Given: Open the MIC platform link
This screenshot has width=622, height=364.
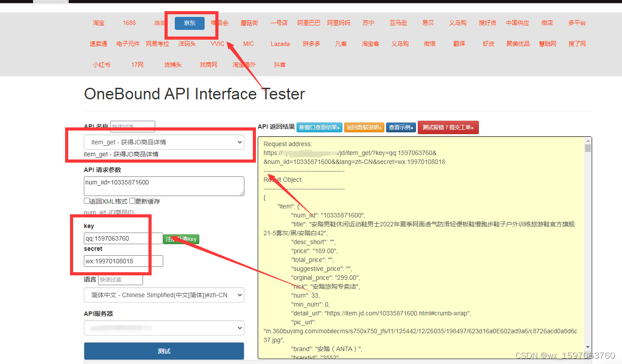Looking at the screenshot, I should [249, 44].
